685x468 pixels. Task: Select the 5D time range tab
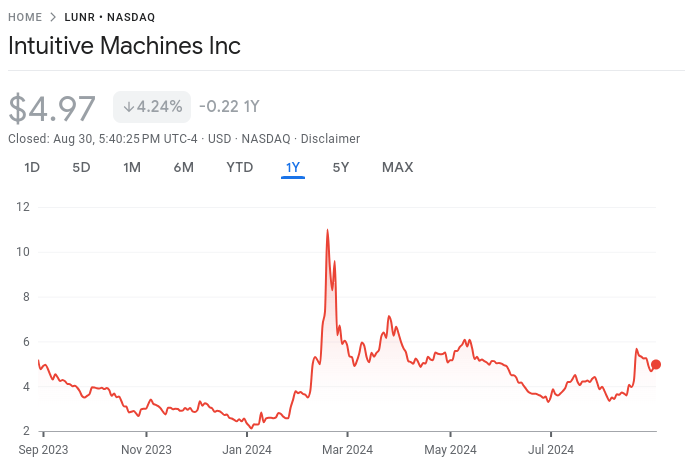click(81, 167)
